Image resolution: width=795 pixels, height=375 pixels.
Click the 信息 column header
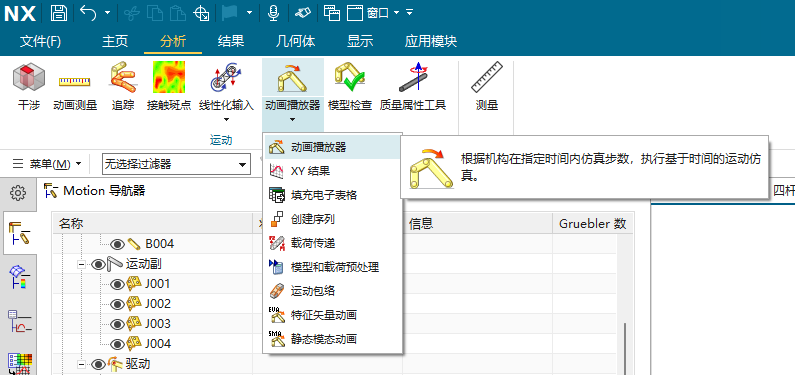tap(478, 223)
